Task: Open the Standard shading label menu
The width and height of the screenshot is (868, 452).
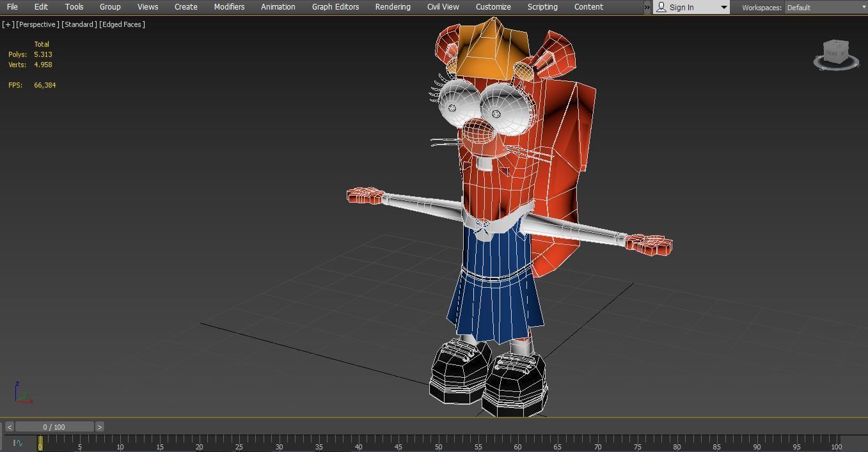Action: (79, 24)
